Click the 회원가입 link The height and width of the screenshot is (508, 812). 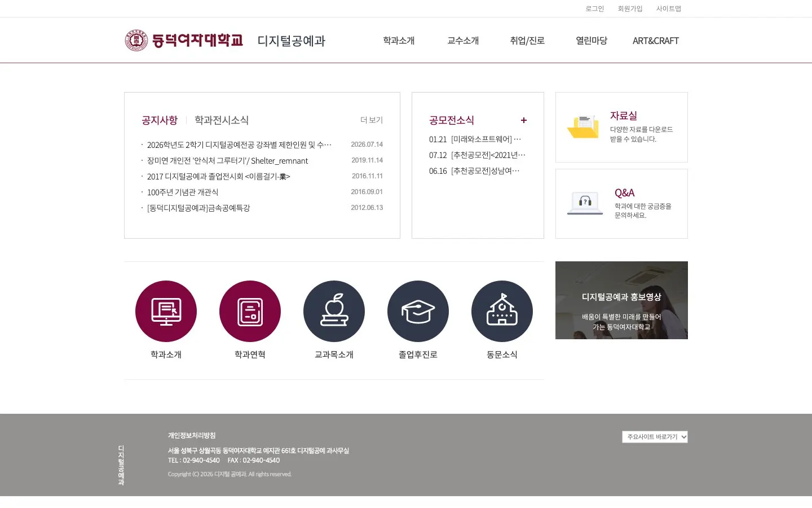[x=630, y=8]
